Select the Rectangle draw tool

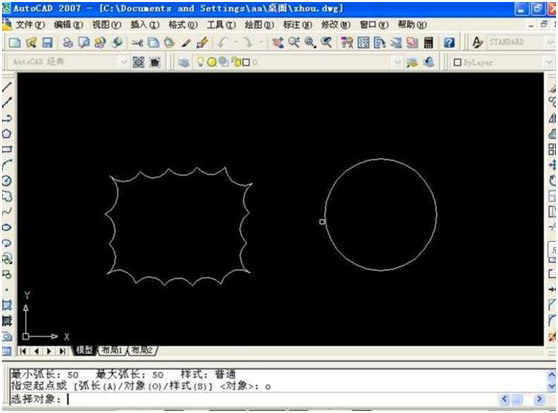7,149
